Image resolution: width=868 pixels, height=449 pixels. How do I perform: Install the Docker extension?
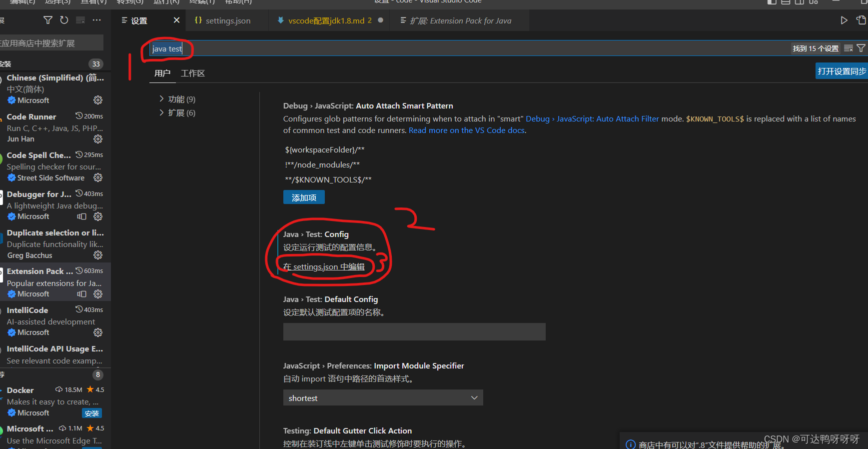coord(92,413)
